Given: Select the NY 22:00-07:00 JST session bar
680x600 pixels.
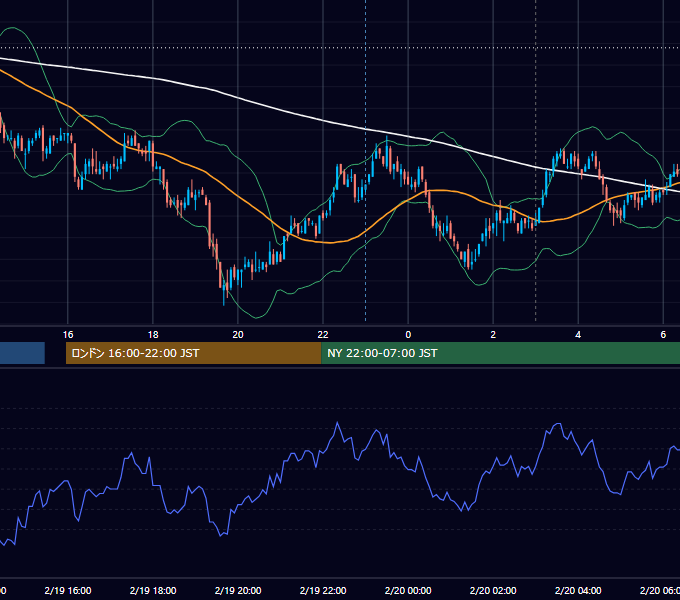Looking at the screenshot, I should click(x=500, y=353).
